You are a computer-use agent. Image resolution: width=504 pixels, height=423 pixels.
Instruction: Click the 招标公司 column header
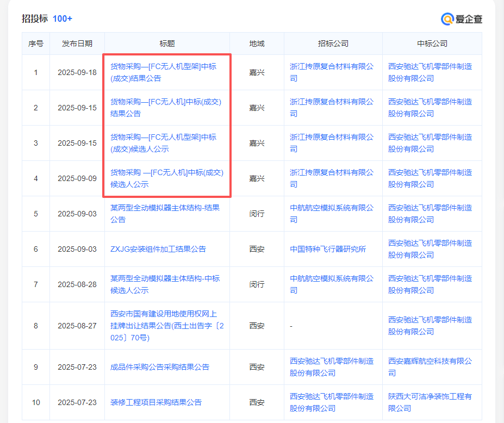(333, 43)
